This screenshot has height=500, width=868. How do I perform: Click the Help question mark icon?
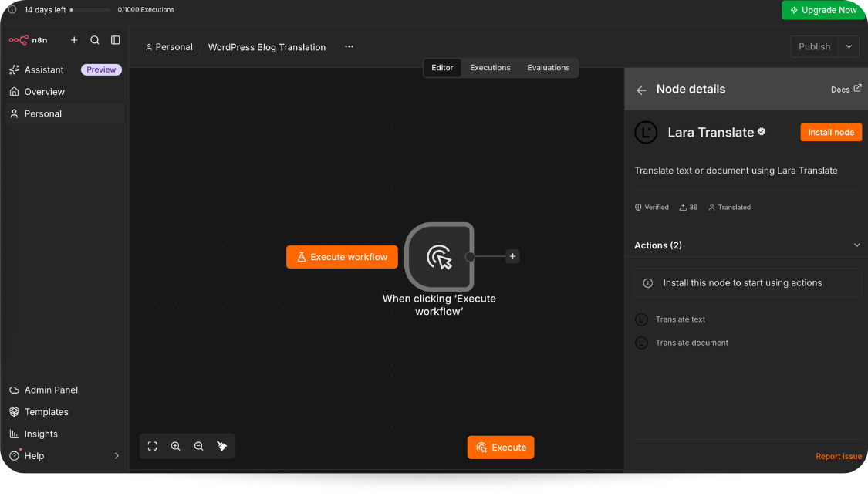15,456
